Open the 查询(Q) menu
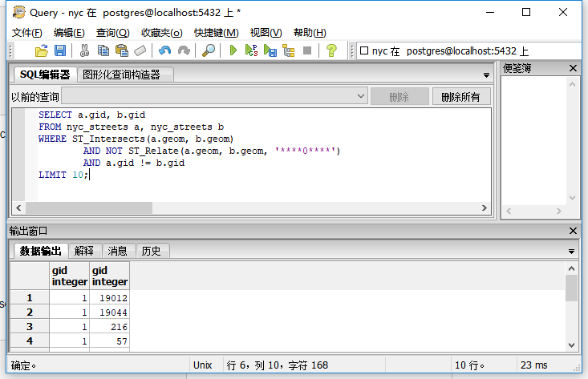 point(113,33)
